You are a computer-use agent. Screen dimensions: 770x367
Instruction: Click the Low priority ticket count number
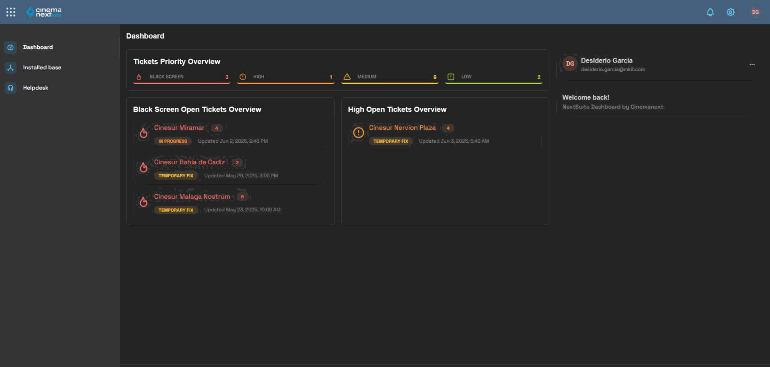pos(539,77)
